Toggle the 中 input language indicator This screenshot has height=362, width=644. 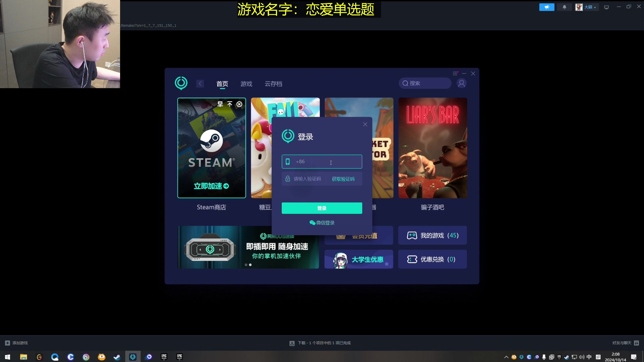(589, 357)
